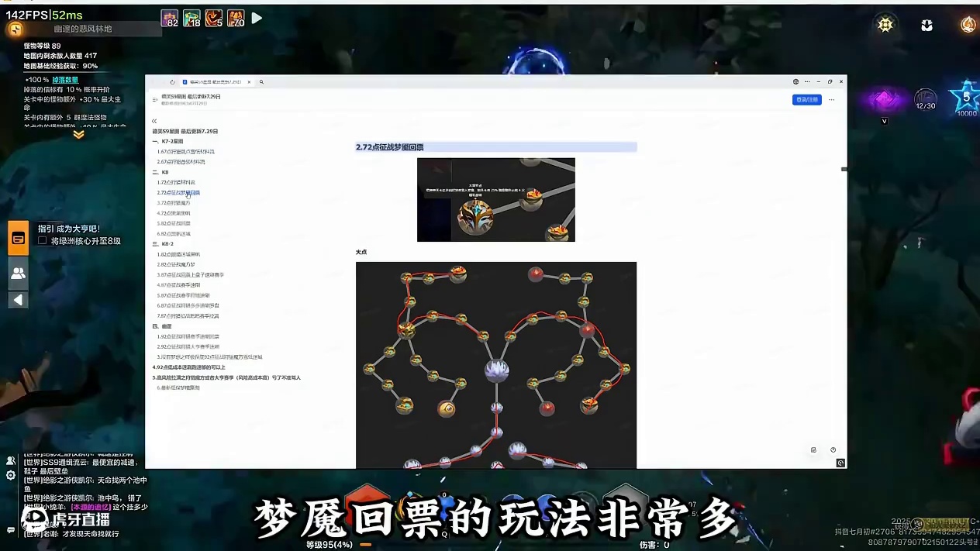Open the orange quest guide panel icon
The height and width of the screenshot is (551, 980).
(x=18, y=239)
